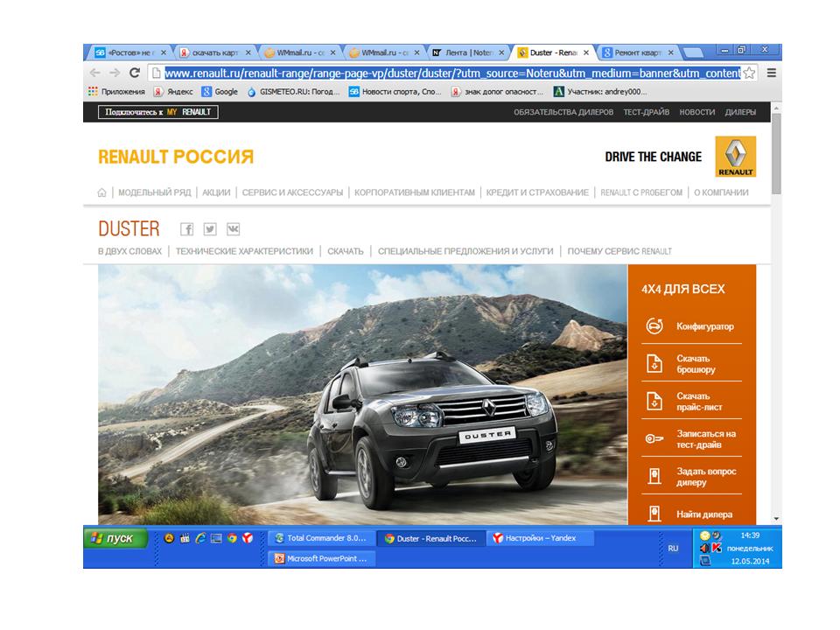Select В ДВУХ СЛОВАХ section
Image resolution: width=840 pixels, height=630 pixels.
129,251
